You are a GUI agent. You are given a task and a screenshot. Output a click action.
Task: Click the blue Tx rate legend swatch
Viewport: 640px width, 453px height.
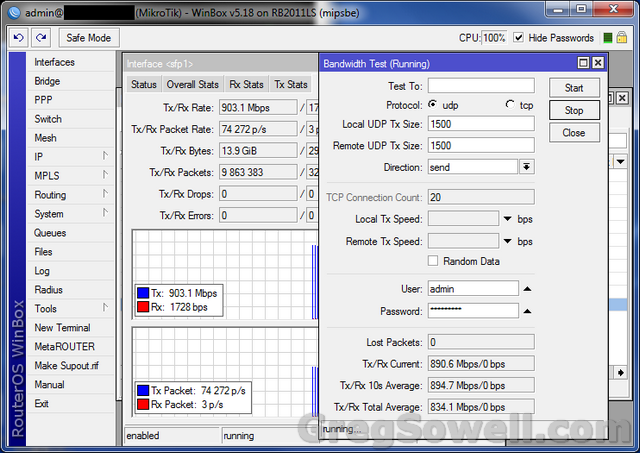click(143, 293)
